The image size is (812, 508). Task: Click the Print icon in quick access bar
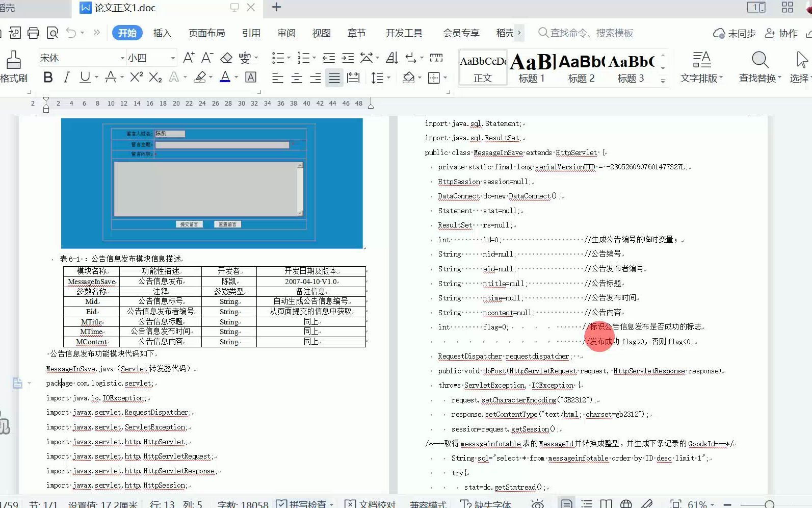[x=33, y=33]
